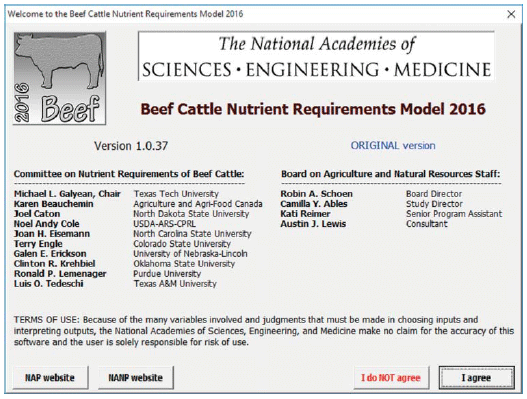The image size is (527, 399).
Task: Click Karen Beauchemin committee member name
Action: (x=54, y=204)
